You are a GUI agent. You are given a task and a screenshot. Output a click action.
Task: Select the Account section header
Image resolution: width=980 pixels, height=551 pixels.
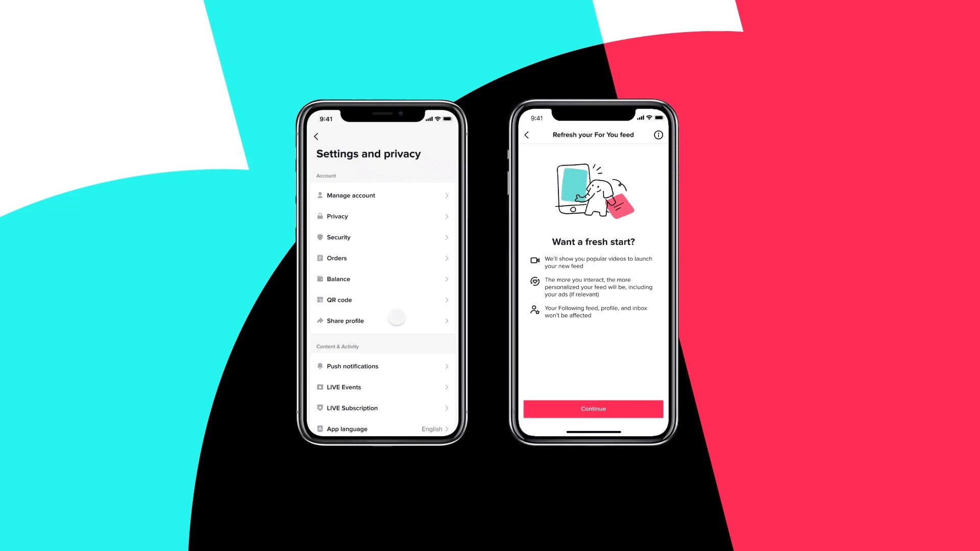pyautogui.click(x=326, y=175)
